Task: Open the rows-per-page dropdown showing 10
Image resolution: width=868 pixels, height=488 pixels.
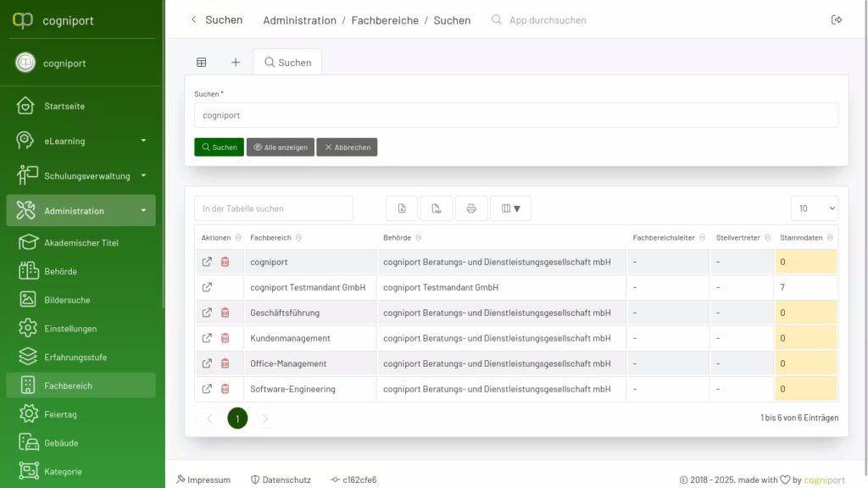Action: click(x=815, y=208)
